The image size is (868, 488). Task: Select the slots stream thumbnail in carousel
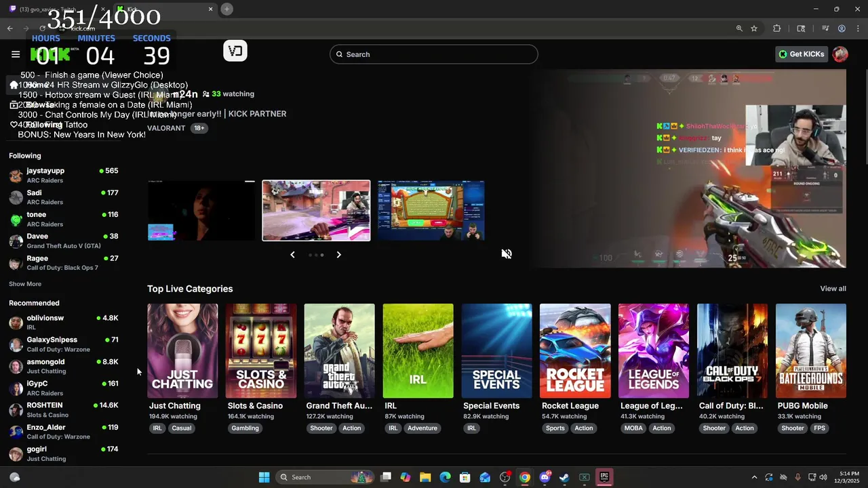point(431,210)
